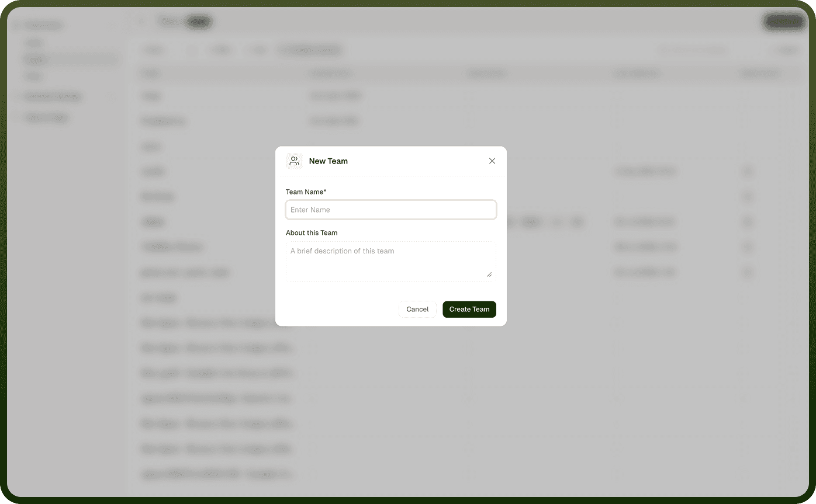Click the Create Team button
The image size is (816, 504).
pos(469,309)
